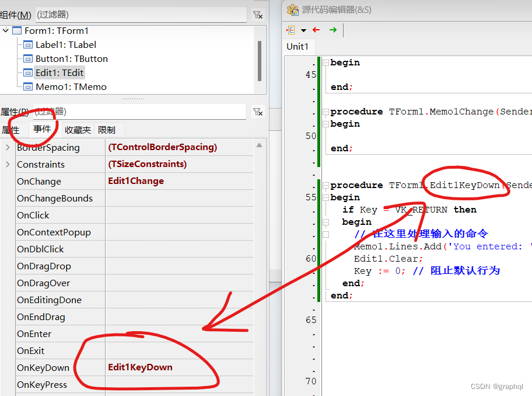Click the Edit1 component icon

[x=28, y=72]
